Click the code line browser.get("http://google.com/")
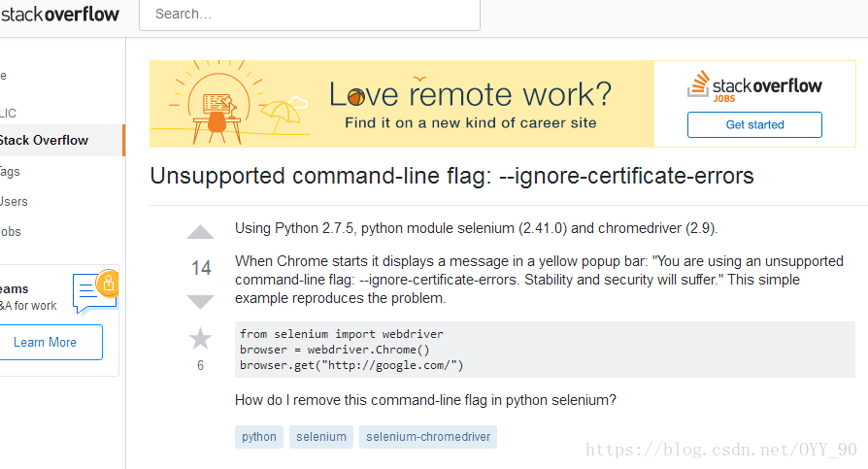This screenshot has height=469, width=868. [351, 365]
